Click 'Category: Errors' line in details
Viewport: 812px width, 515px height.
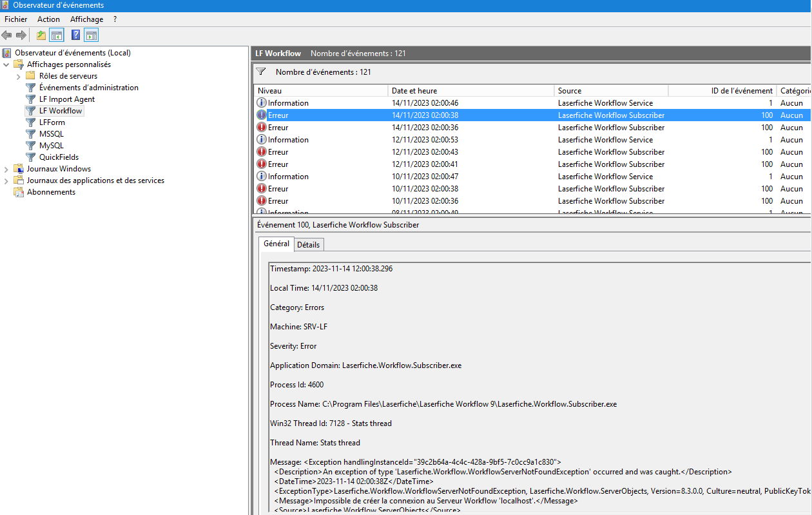[x=297, y=307]
